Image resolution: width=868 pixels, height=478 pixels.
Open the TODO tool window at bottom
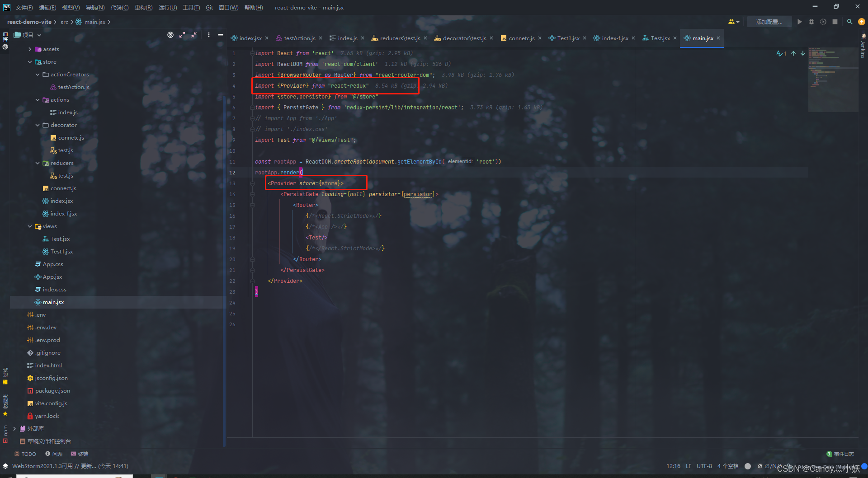[25, 454]
